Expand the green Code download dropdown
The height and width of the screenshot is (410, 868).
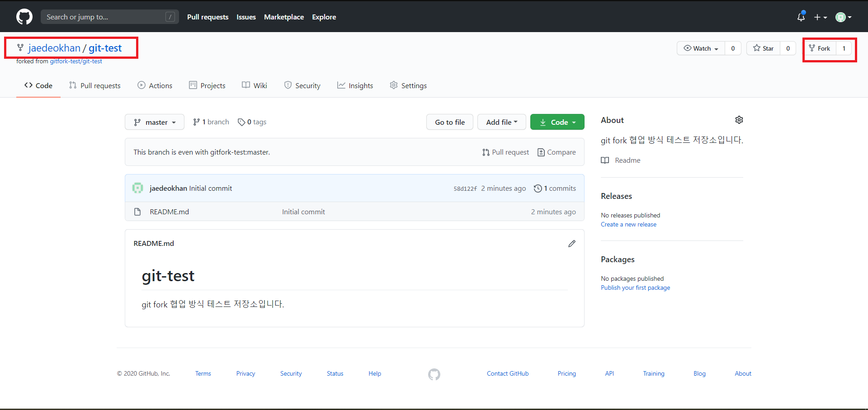pyautogui.click(x=557, y=122)
